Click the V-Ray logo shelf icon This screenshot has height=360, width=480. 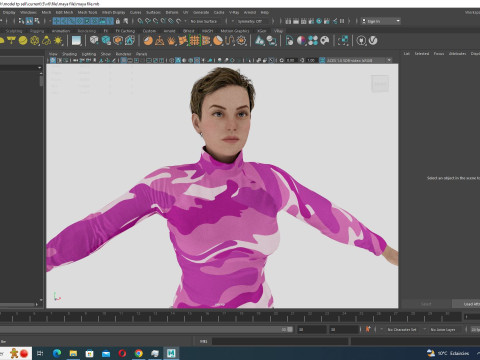(x=373, y=41)
